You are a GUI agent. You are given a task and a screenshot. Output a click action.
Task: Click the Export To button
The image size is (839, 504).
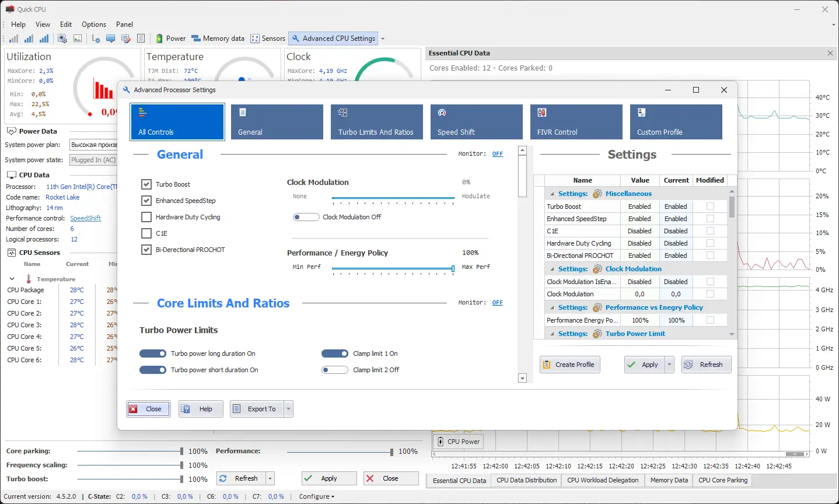click(257, 409)
